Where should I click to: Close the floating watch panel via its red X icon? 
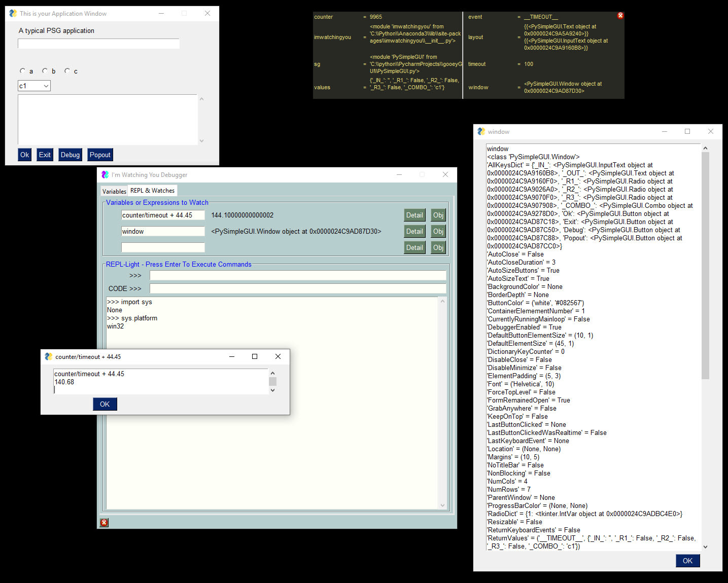click(x=620, y=15)
